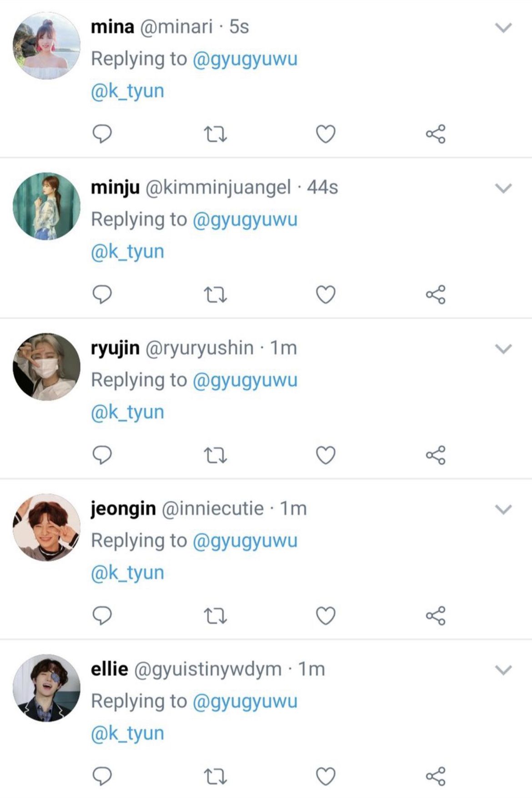Retweet ryujin's reply
This screenshot has height=798, width=532.
coord(215,455)
